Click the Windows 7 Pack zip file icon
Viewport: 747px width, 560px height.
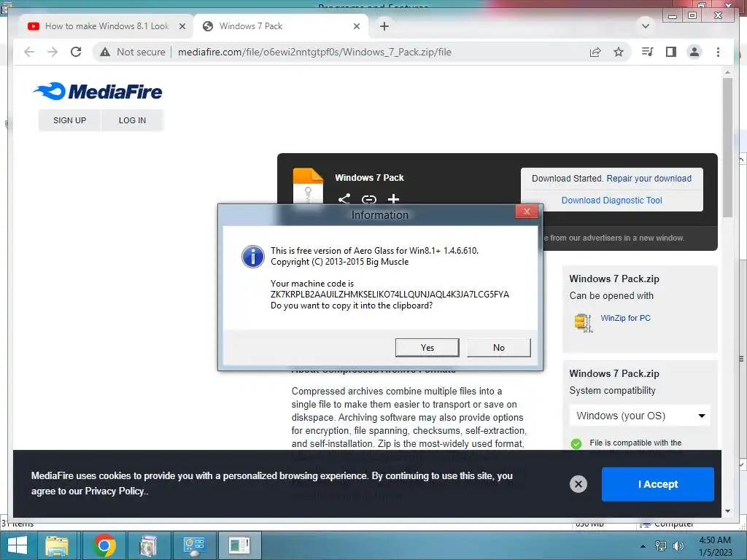(308, 186)
